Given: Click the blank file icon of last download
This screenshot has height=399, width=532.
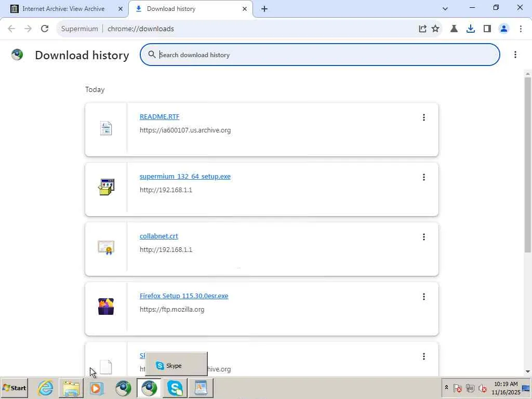Looking at the screenshot, I should [106, 367].
